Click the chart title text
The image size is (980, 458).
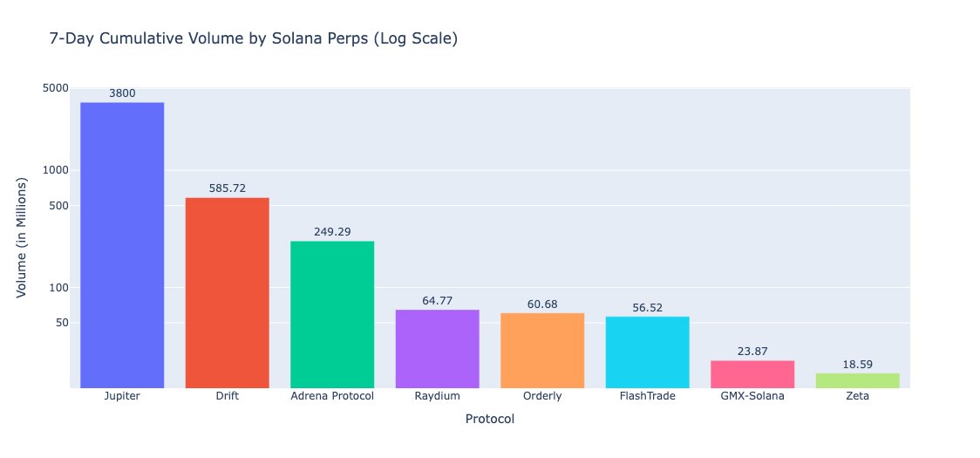[253, 38]
